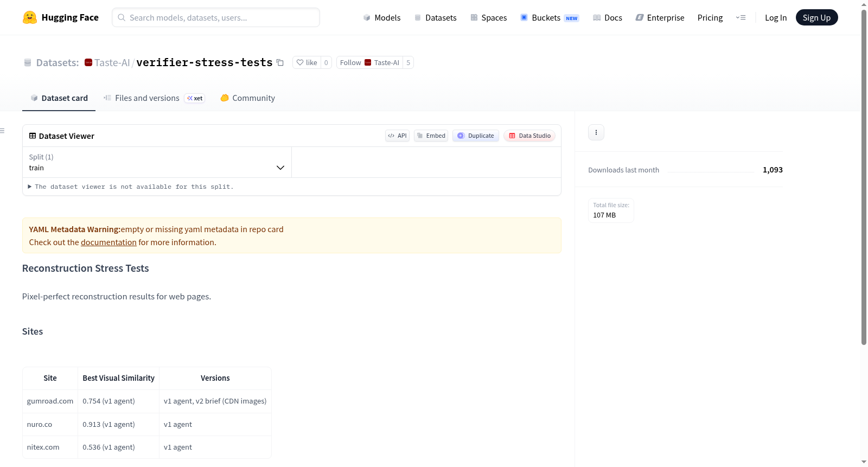Click the Downloads last month label
This screenshot has width=868, height=467.
pos(624,170)
